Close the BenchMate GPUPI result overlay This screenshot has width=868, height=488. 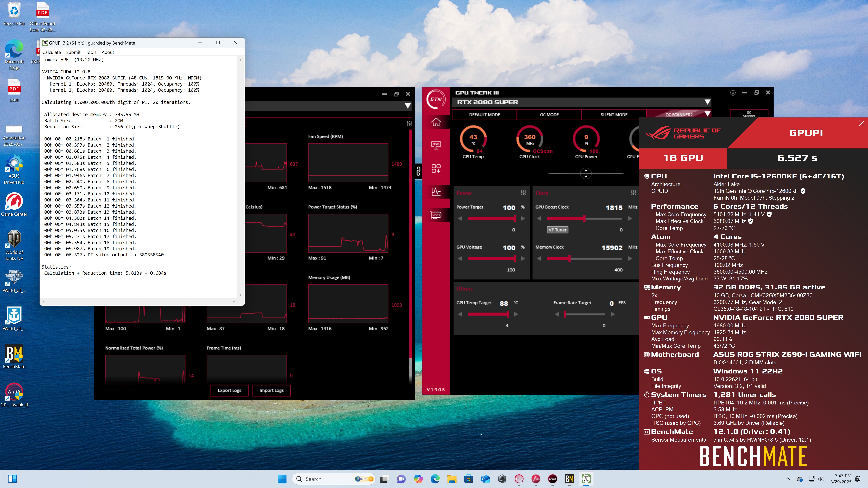pyautogui.click(x=861, y=123)
